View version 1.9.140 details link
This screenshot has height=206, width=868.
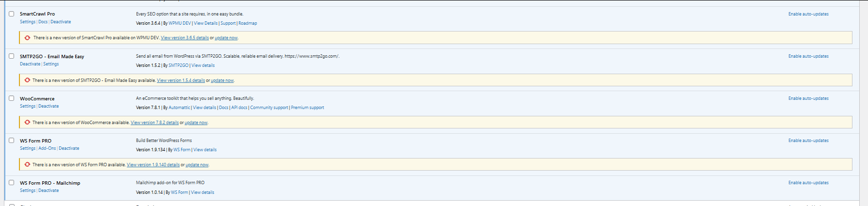coord(153,165)
